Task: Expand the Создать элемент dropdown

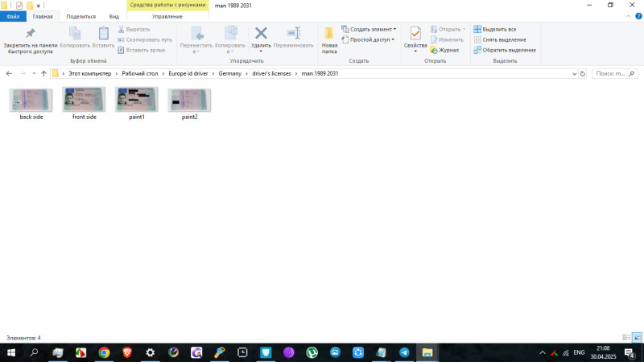Action: 394,29
